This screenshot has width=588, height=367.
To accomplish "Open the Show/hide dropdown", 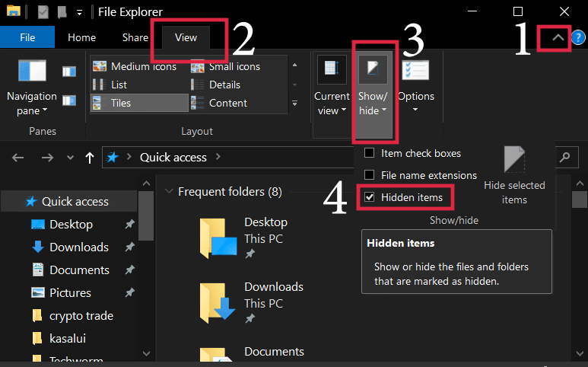I will [373, 96].
